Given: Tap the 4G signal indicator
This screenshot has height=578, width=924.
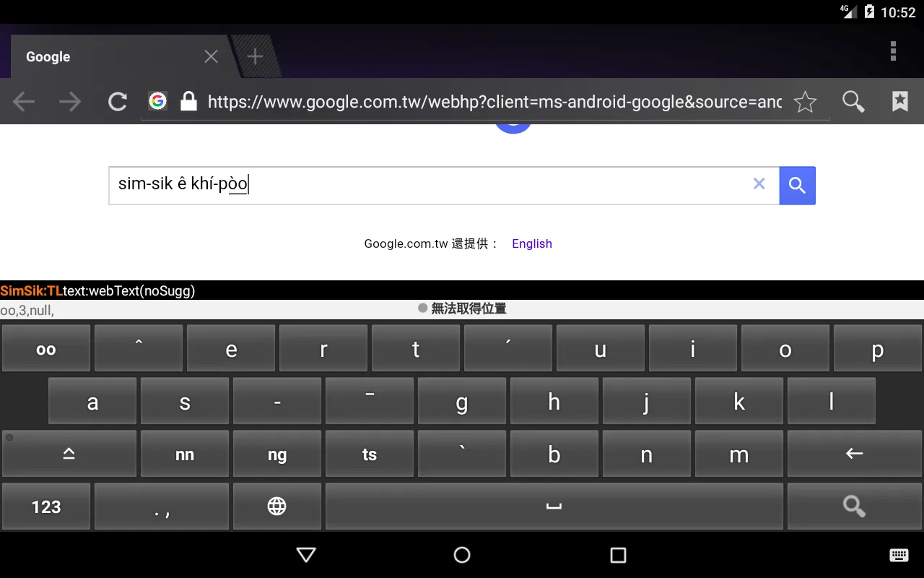Looking at the screenshot, I should point(848,12).
